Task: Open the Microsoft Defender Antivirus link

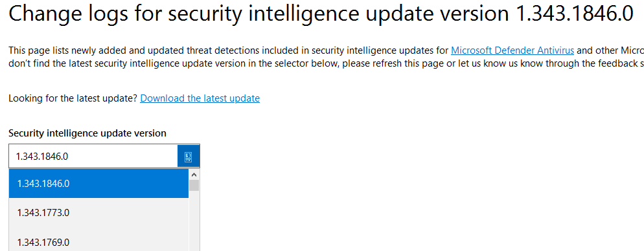Action: [x=512, y=51]
